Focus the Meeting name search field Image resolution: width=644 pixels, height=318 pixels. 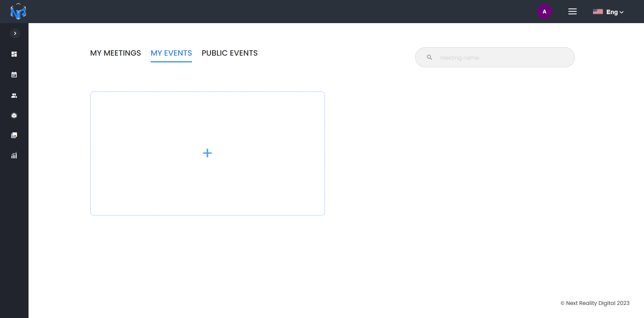tap(495, 57)
